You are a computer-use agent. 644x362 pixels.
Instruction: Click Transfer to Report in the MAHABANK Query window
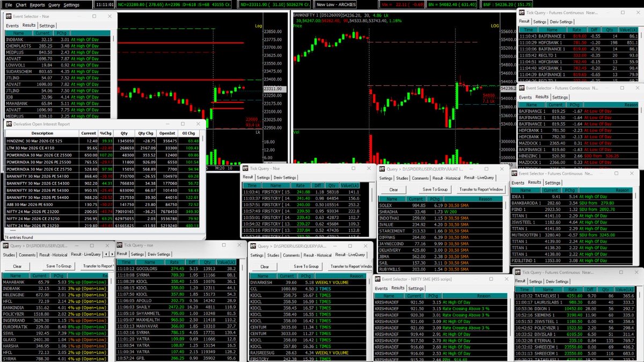pyautogui.click(x=98, y=266)
